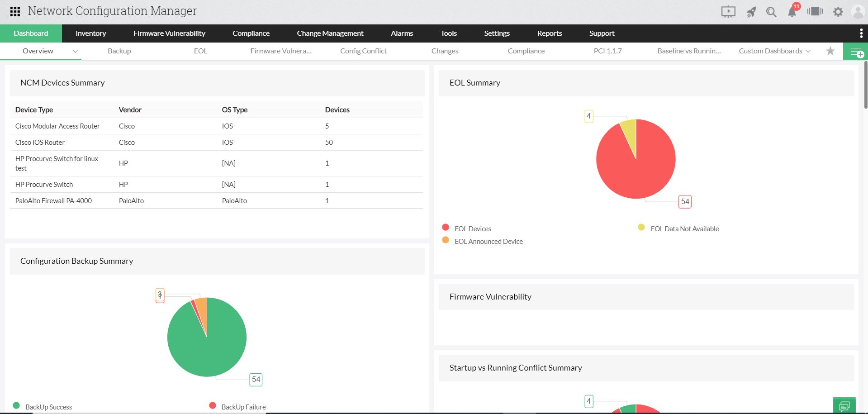Toggle the EOL Data Not Available legend

[684, 228]
